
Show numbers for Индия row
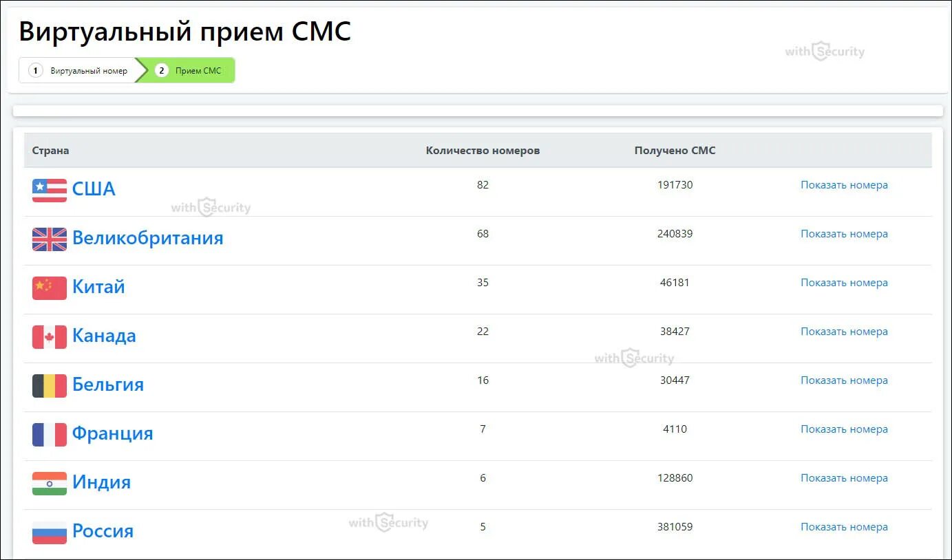tap(844, 478)
